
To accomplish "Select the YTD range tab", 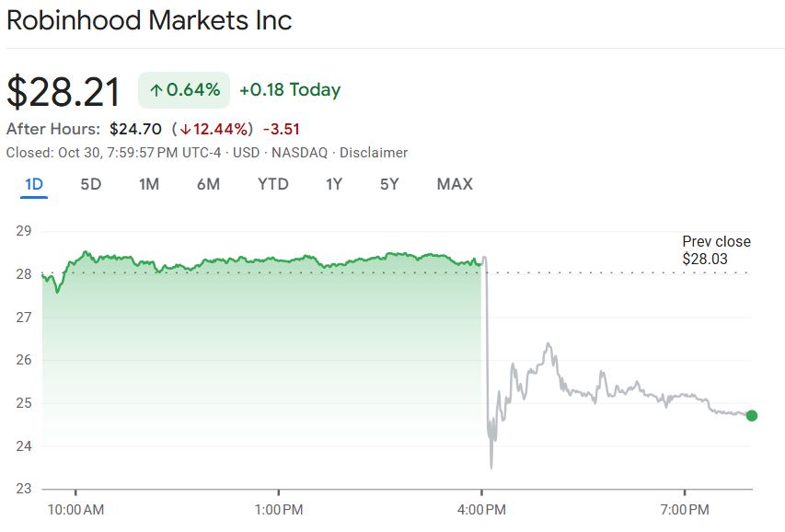I will [x=272, y=184].
